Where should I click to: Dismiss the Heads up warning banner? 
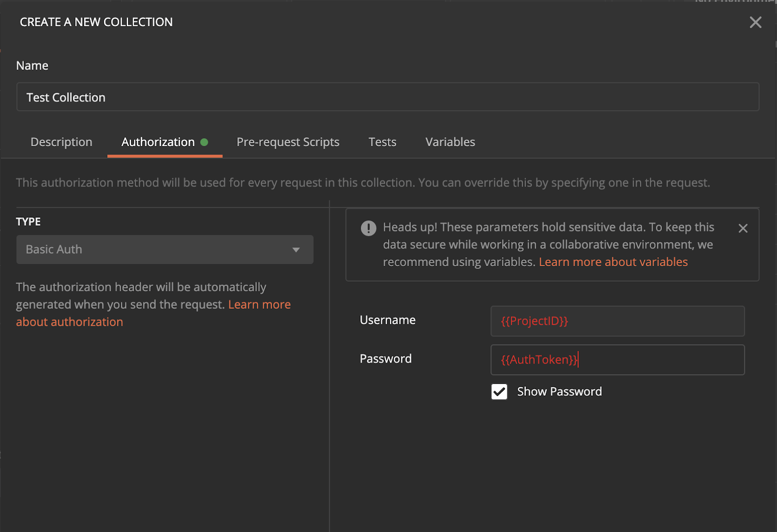(743, 228)
